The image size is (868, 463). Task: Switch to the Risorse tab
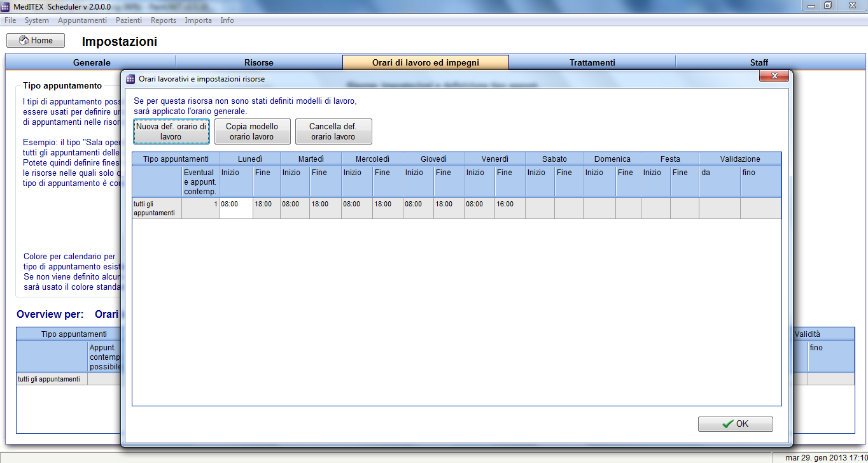click(x=259, y=62)
